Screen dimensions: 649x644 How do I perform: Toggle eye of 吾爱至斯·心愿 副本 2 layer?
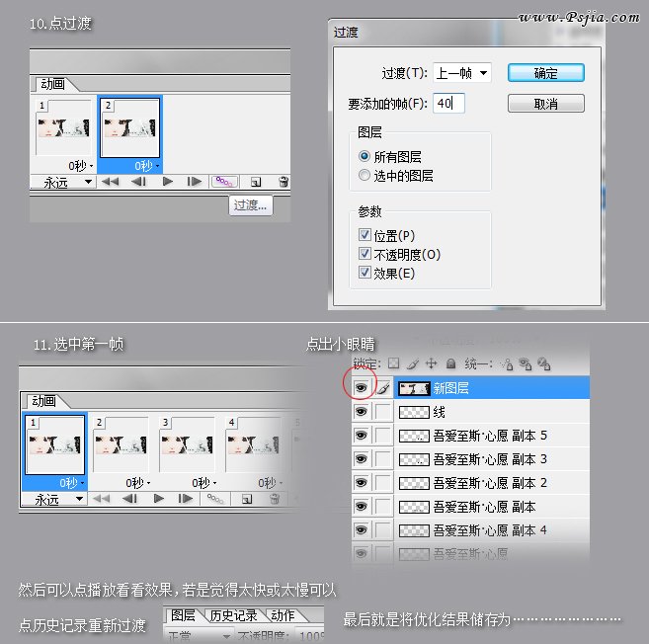pos(362,483)
